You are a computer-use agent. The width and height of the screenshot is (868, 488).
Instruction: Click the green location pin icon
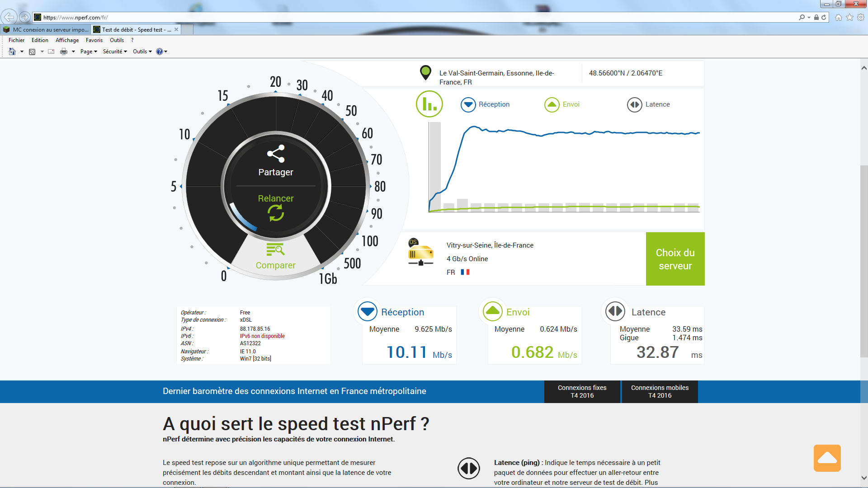tap(425, 73)
